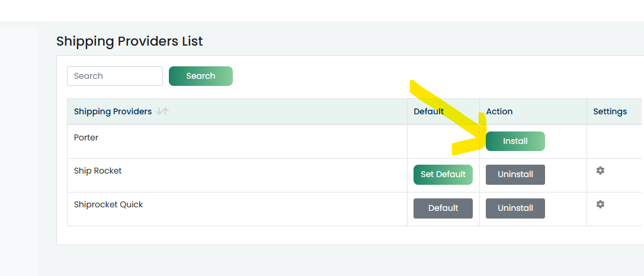This screenshot has height=276, width=644.
Task: Open settings gear for Shiprocket Quick
Action: click(x=600, y=204)
